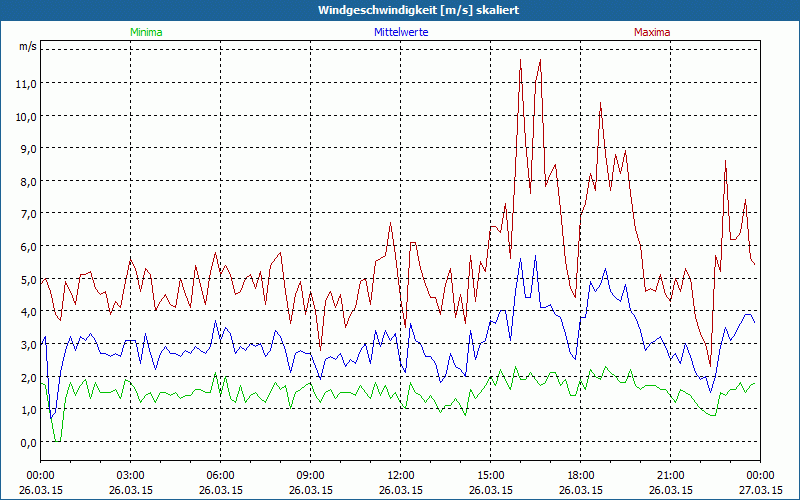
Task: Select the 09:00 time axis label
Action: coord(310,475)
